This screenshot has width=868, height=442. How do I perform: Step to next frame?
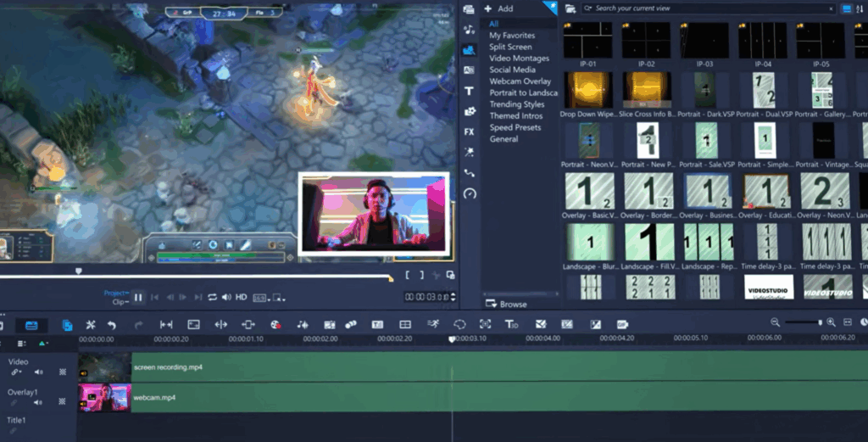pyautogui.click(x=183, y=298)
